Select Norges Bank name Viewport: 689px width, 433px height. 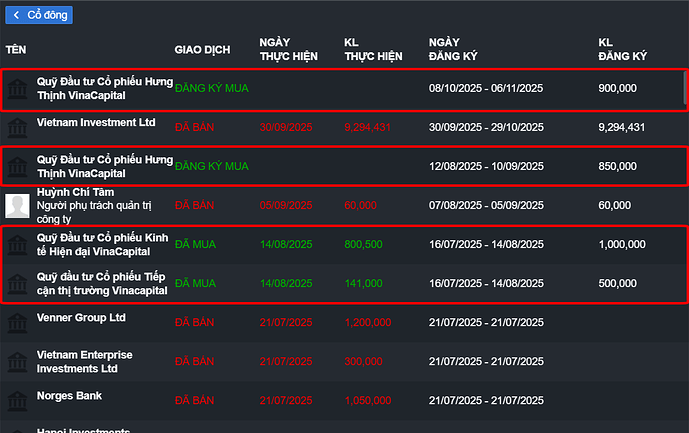69,396
